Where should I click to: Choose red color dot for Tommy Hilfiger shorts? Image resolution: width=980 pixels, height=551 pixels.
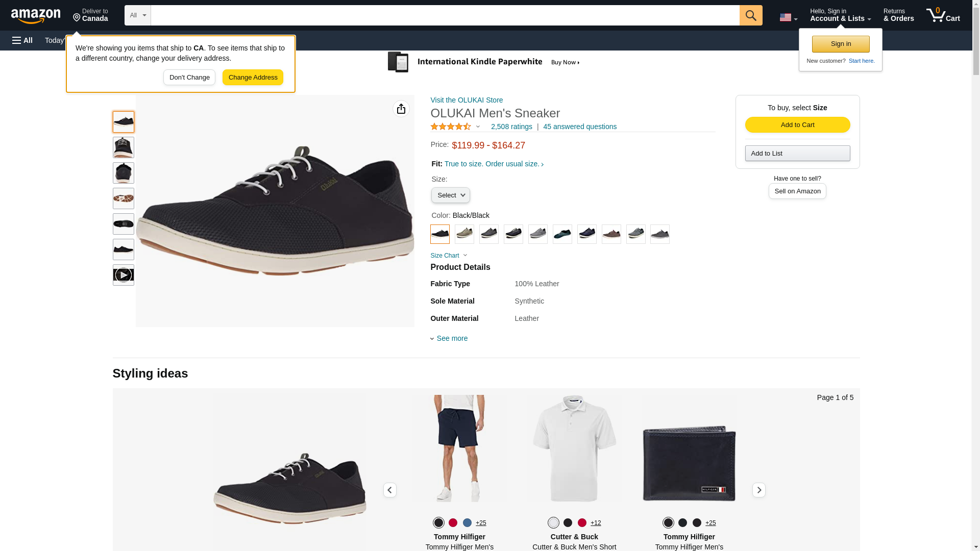pos(453,523)
